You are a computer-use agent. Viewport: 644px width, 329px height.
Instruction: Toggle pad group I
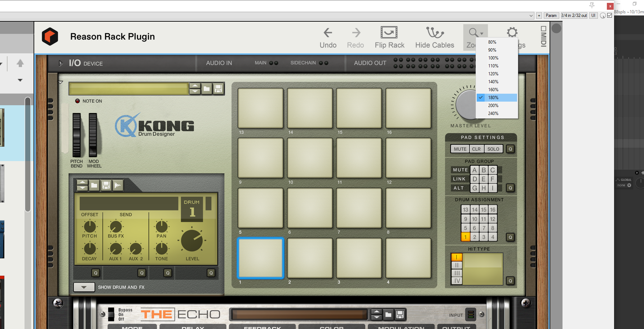pyautogui.click(x=493, y=188)
